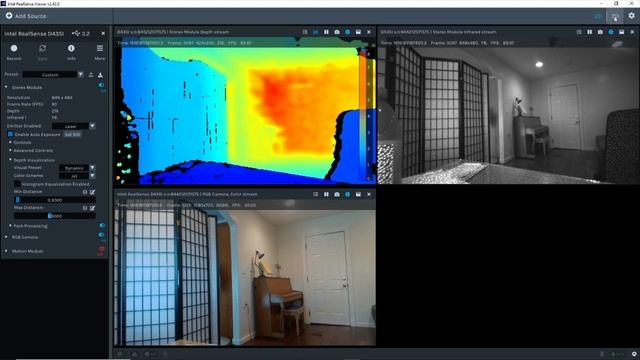Image resolution: width=640 pixels, height=360 pixels.
Task: Close the Depth stream view
Action: [x=369, y=32]
